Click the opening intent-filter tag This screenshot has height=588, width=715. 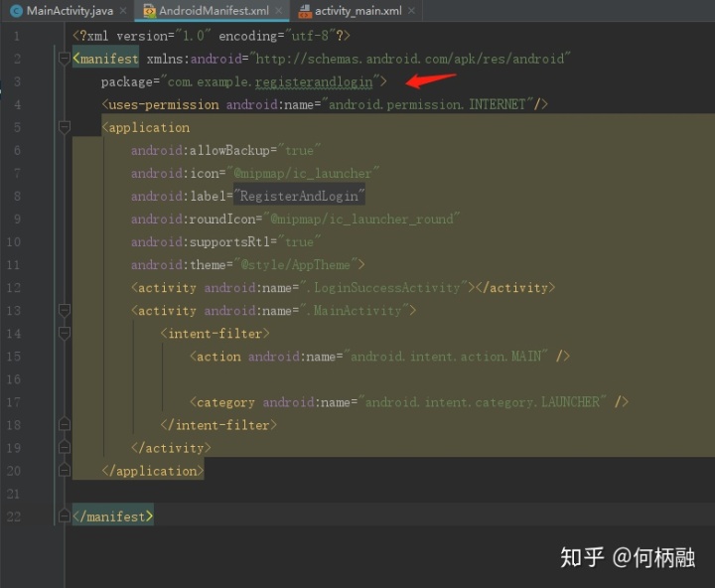(x=215, y=334)
